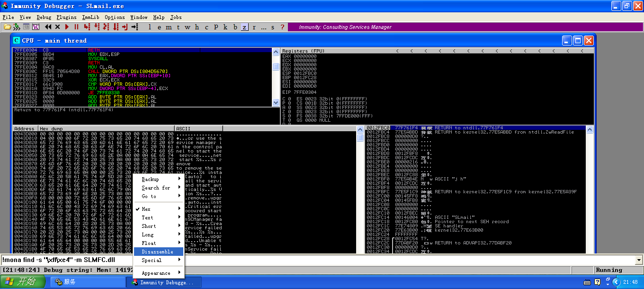
Task: Expand the Float submenu
Action: click(159, 243)
